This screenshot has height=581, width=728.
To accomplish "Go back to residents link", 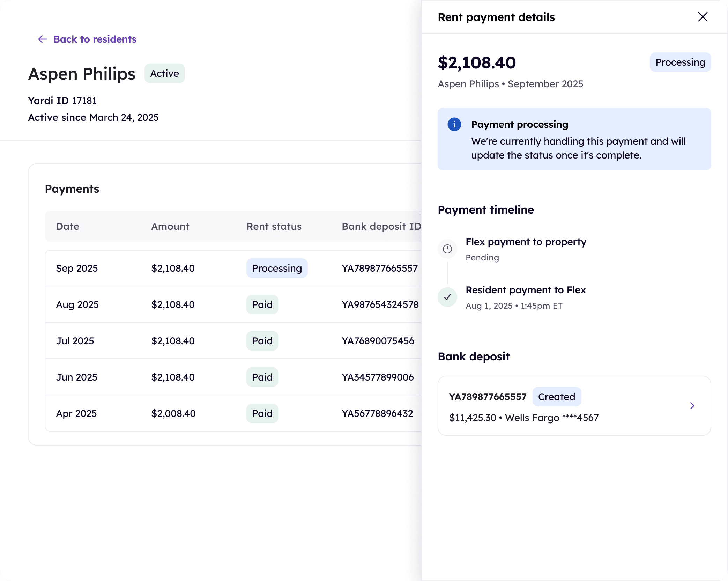I will (x=95, y=39).
